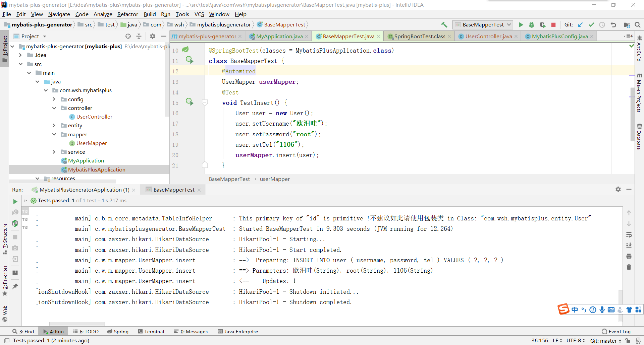Collapse the controller package

(54, 108)
